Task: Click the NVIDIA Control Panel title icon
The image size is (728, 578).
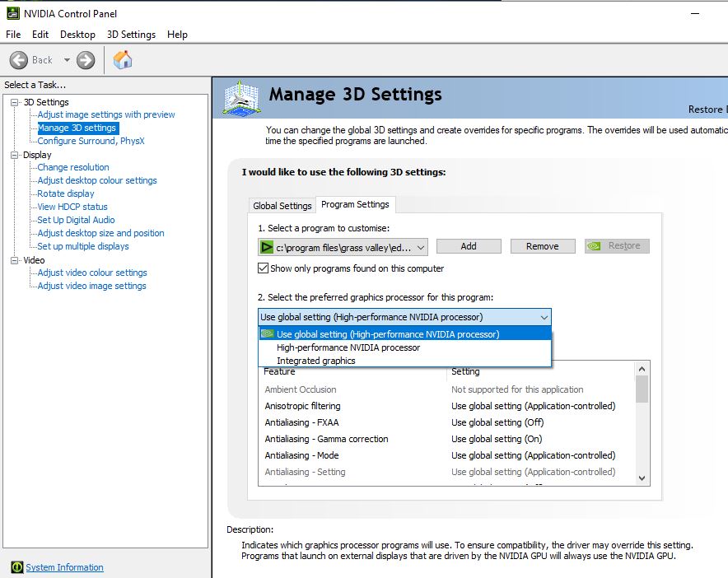Action: pyautogui.click(x=12, y=13)
